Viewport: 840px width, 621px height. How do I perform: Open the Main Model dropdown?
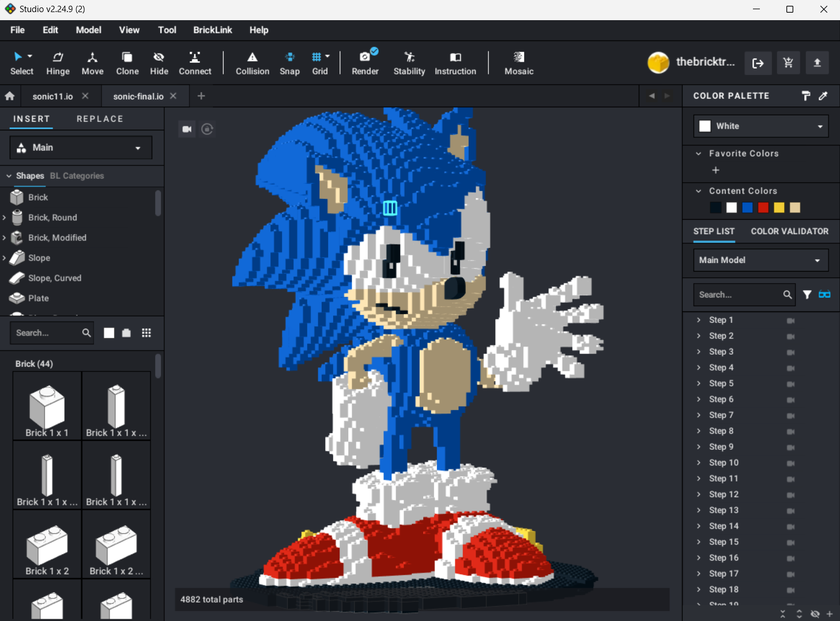761,260
